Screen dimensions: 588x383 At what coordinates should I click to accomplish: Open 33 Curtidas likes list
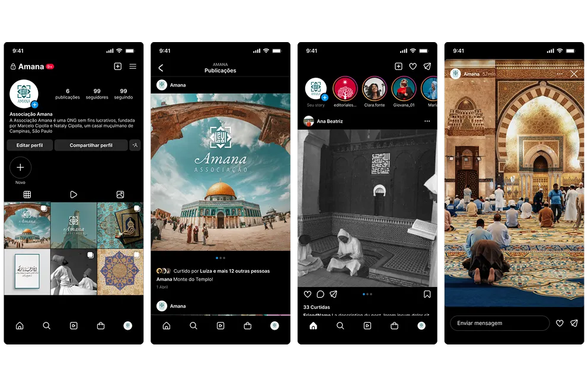(x=317, y=307)
